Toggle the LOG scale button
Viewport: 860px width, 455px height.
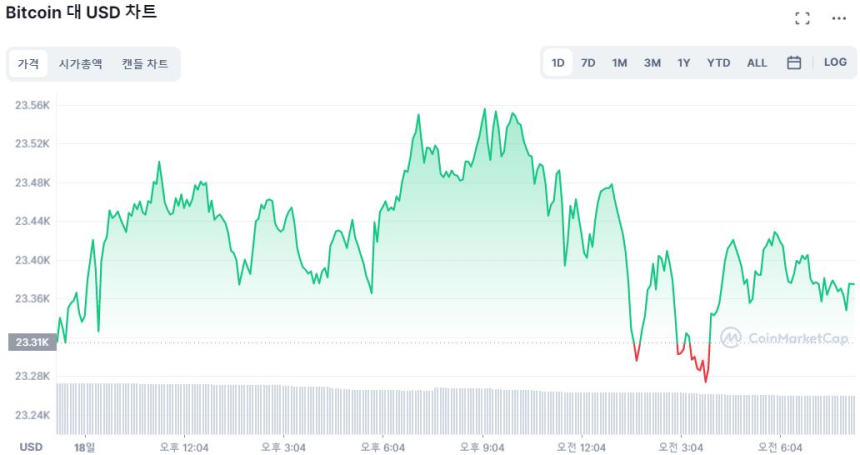tap(835, 63)
